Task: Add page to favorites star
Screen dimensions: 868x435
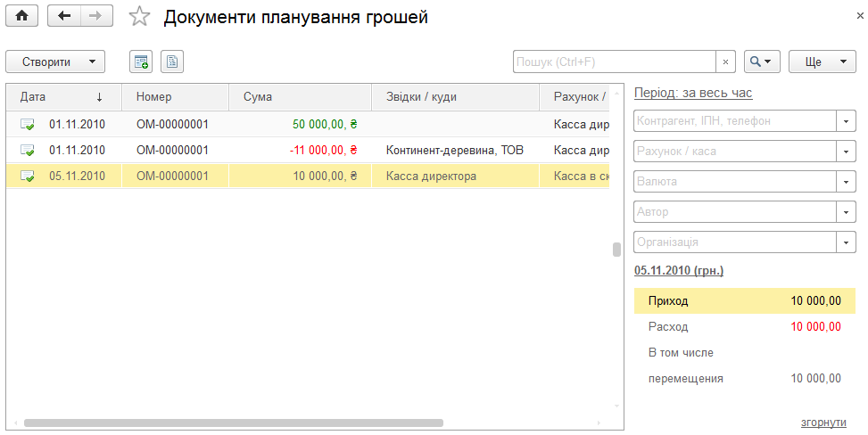Action: [139, 17]
